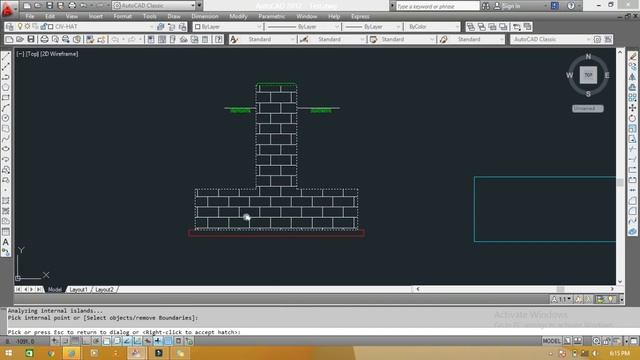Toggle Grid Display in status bar

pos(76,341)
